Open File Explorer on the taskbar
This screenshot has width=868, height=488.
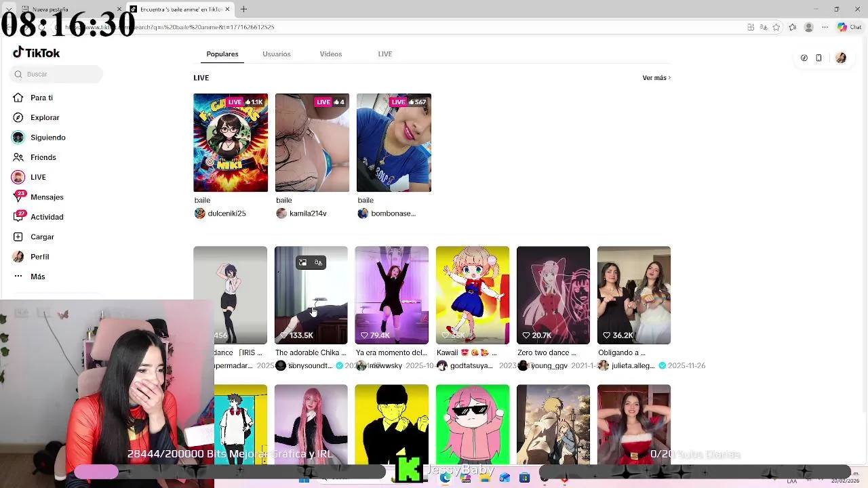[x=485, y=479]
